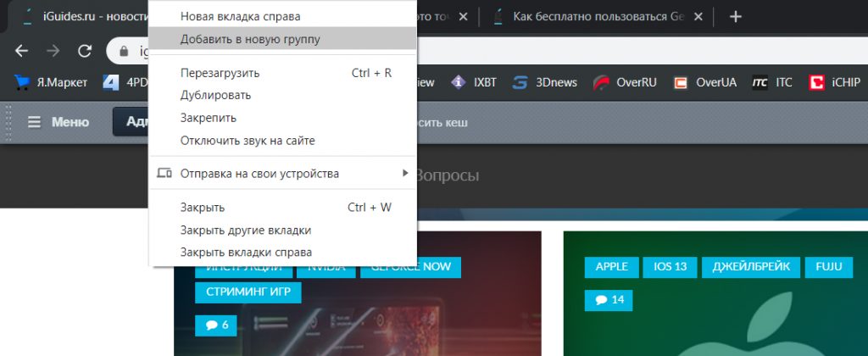Select 'Новая вкладка справа' menu item
The width and height of the screenshot is (868, 356).
[x=283, y=17]
